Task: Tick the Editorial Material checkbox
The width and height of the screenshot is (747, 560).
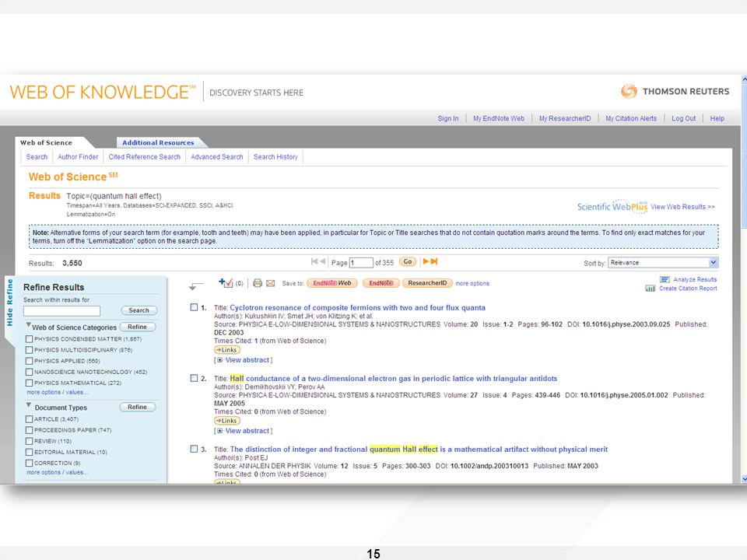Action: pyautogui.click(x=29, y=452)
